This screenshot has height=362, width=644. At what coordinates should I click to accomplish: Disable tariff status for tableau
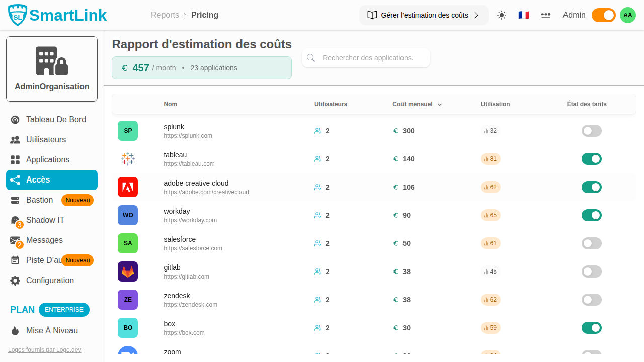(591, 159)
